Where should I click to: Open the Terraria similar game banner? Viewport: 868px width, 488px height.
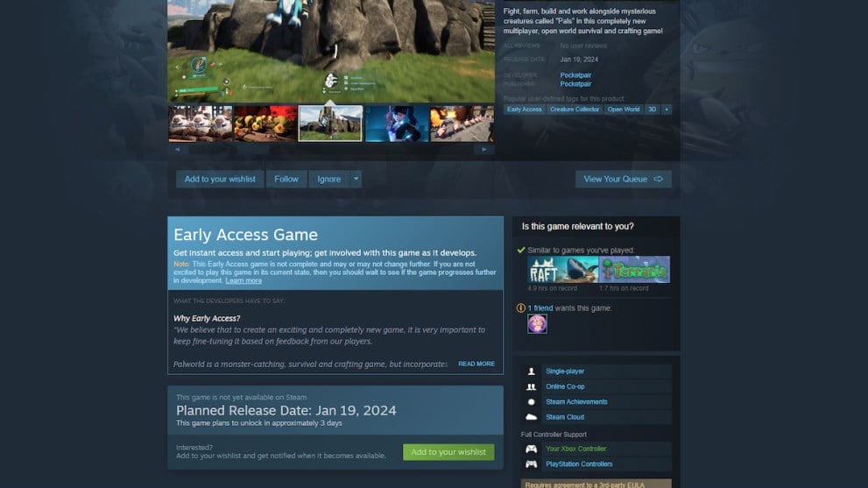click(634, 269)
